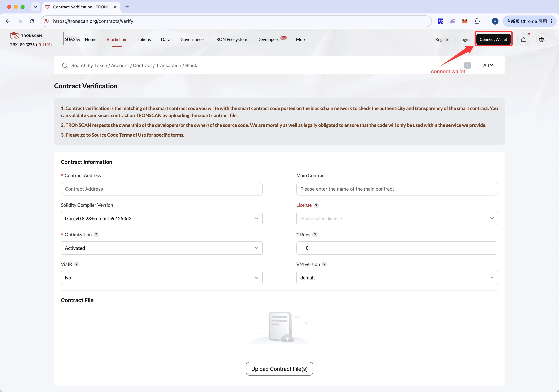This screenshot has height=392, width=559.
Task: Click the search magnifier icon
Action: pos(65,66)
